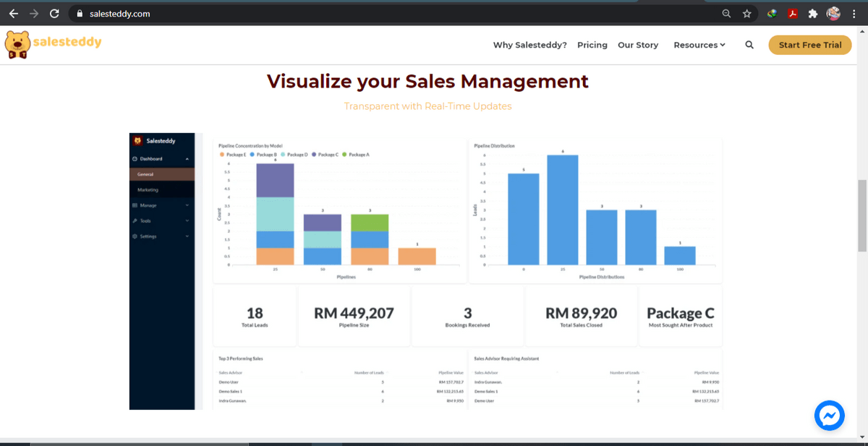
Task: Switch to the Marketing dashboard view
Action: [x=162, y=190]
